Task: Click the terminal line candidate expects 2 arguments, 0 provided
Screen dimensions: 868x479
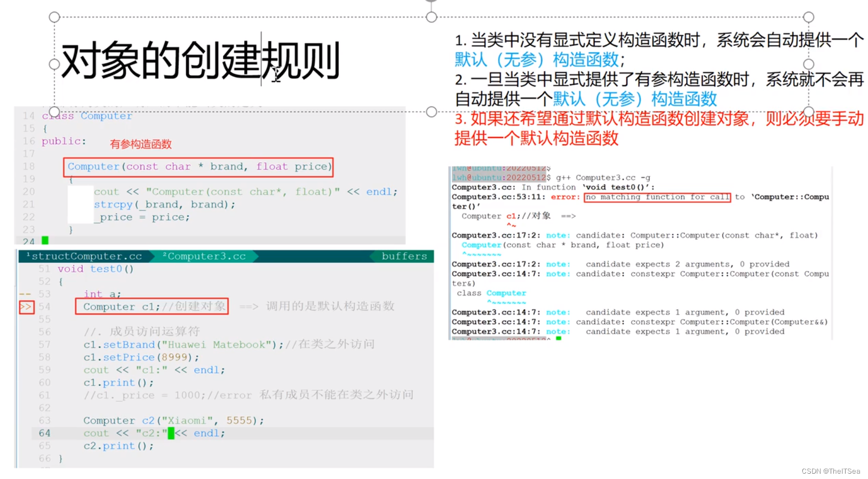Action: point(687,264)
